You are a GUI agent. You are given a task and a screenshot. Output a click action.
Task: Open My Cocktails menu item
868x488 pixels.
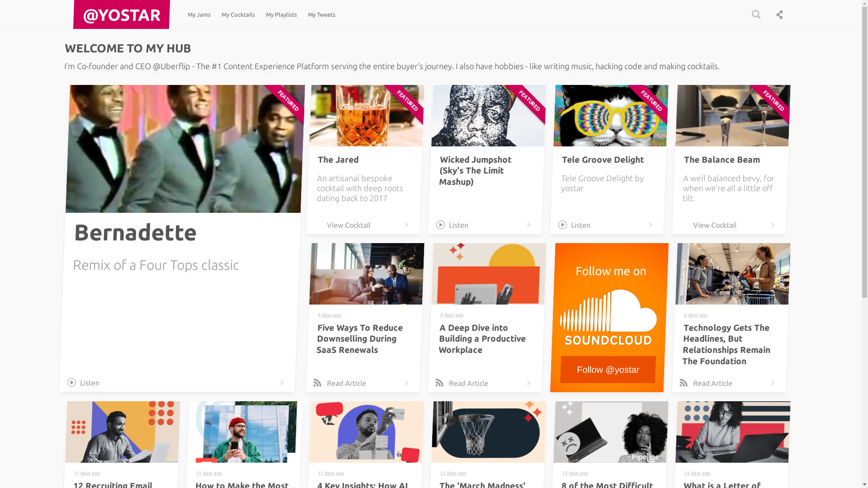coord(238,14)
